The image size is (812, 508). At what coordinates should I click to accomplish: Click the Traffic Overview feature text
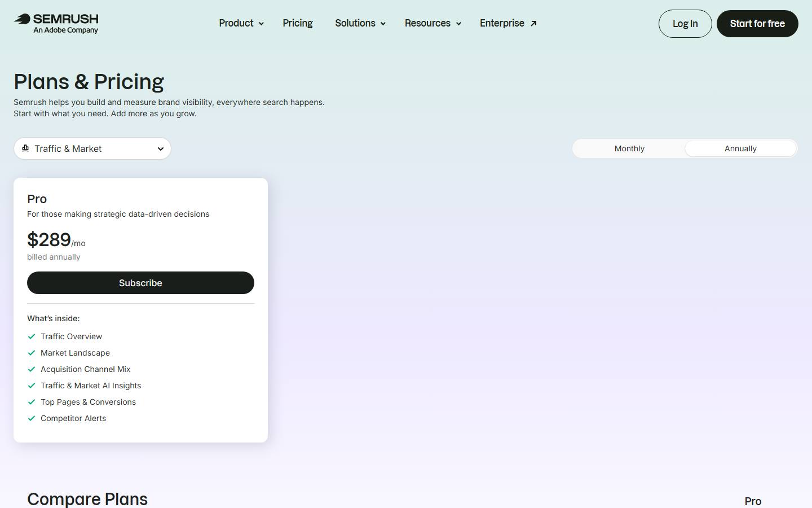[71, 336]
